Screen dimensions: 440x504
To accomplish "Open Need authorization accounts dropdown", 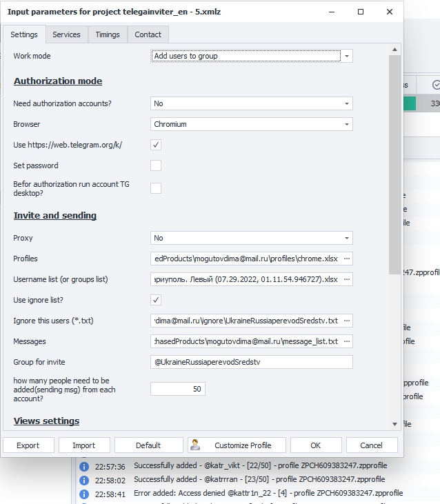I will (252, 103).
